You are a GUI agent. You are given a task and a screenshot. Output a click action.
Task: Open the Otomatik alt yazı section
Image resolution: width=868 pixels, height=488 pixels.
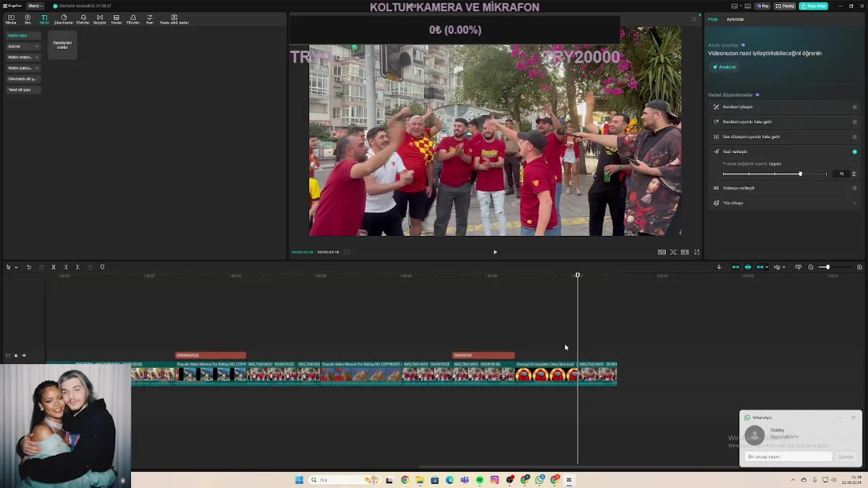tap(22, 79)
